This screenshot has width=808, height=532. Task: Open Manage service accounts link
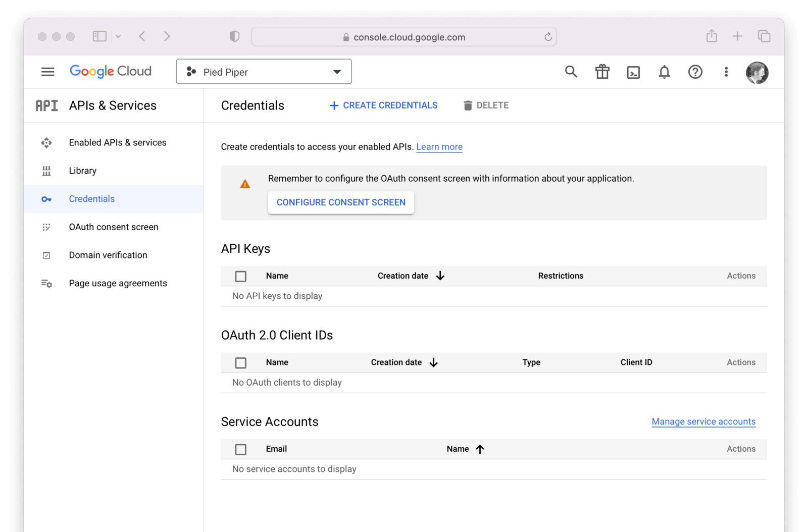click(x=703, y=421)
